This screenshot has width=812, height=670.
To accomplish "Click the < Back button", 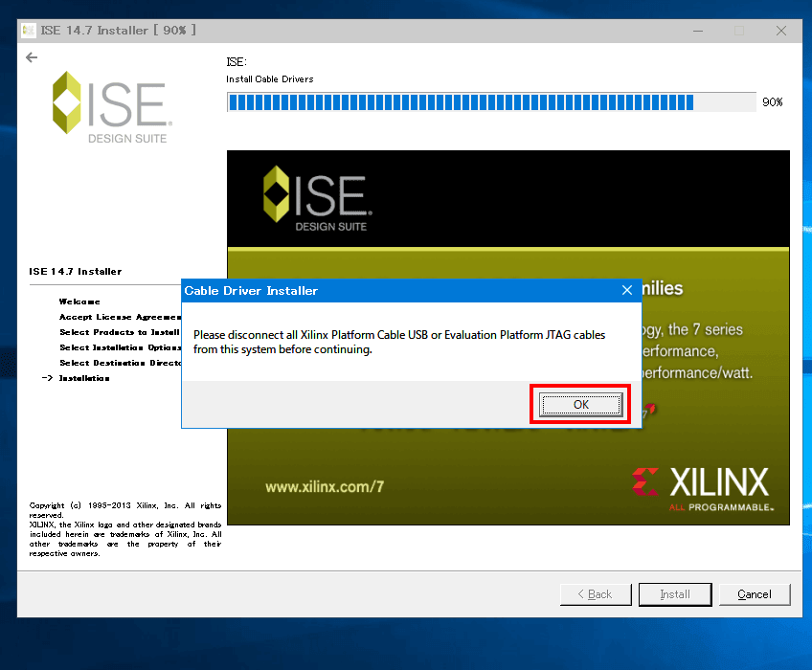I will [596, 594].
